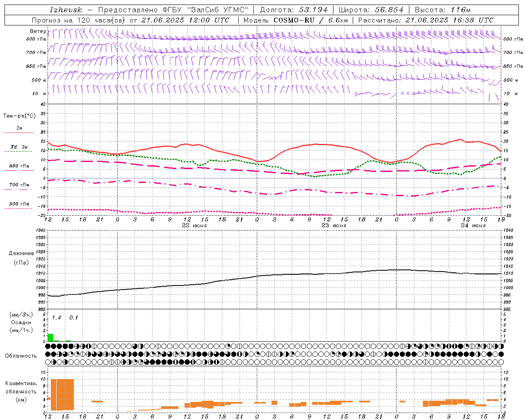
Task: Click the 'Тем-ра(°C)' temperature panel label
Action: (x=19, y=116)
